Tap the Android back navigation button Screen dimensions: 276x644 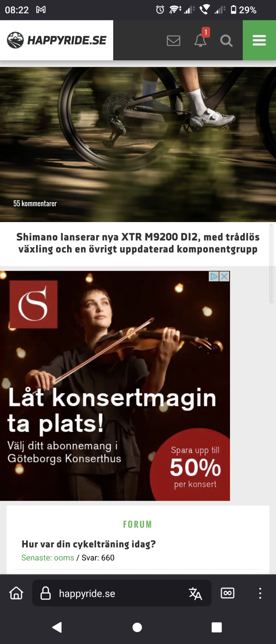57,627
